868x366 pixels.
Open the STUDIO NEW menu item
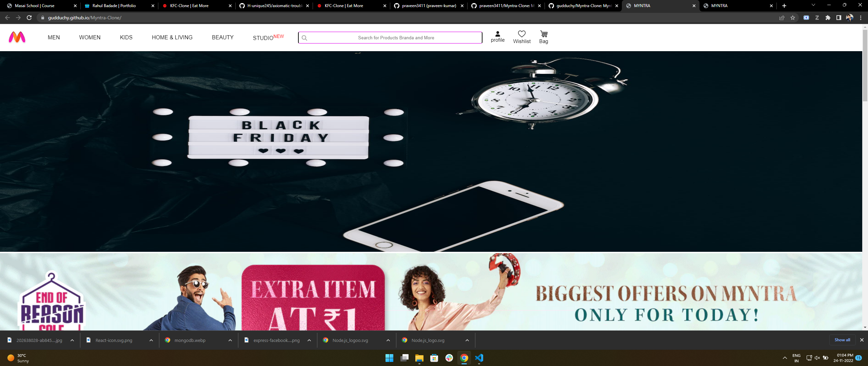tap(268, 37)
